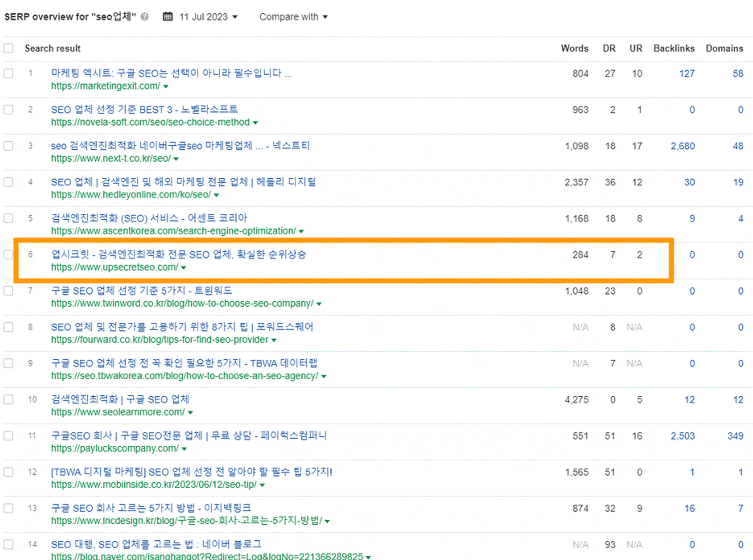
Task: Expand URL menu arrow for ascentkorea.com
Action: pos(301,232)
